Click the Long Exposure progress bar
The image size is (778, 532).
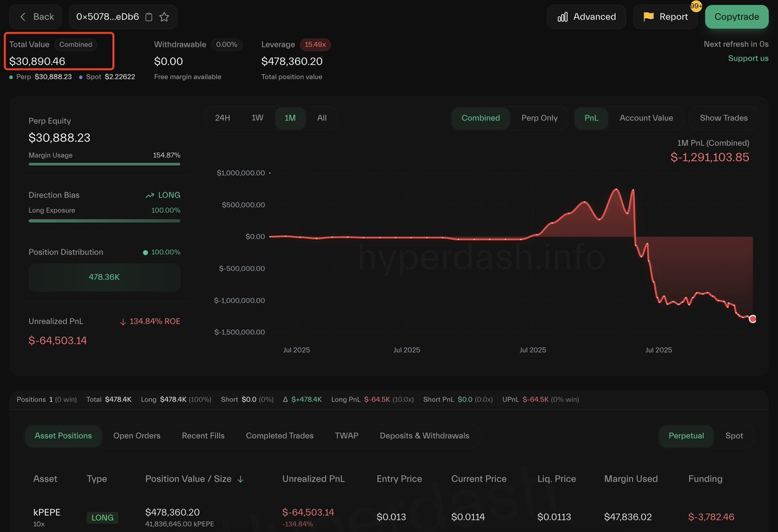tap(104, 220)
